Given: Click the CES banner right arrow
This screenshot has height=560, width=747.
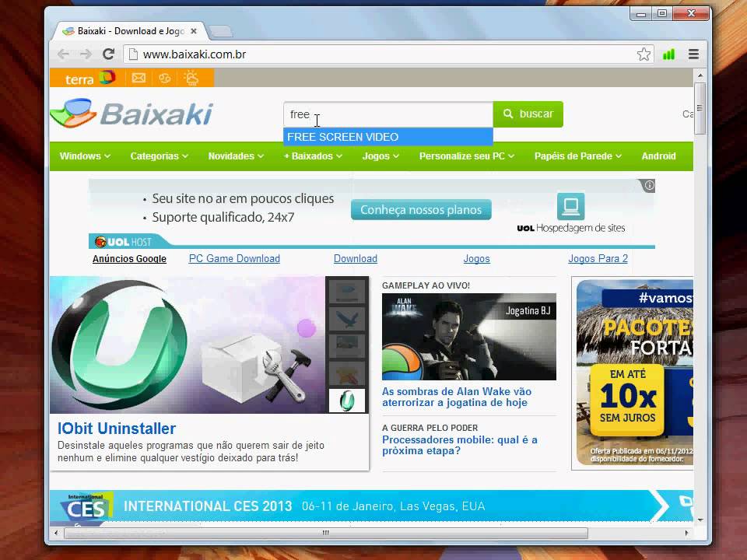Looking at the screenshot, I should pos(660,506).
